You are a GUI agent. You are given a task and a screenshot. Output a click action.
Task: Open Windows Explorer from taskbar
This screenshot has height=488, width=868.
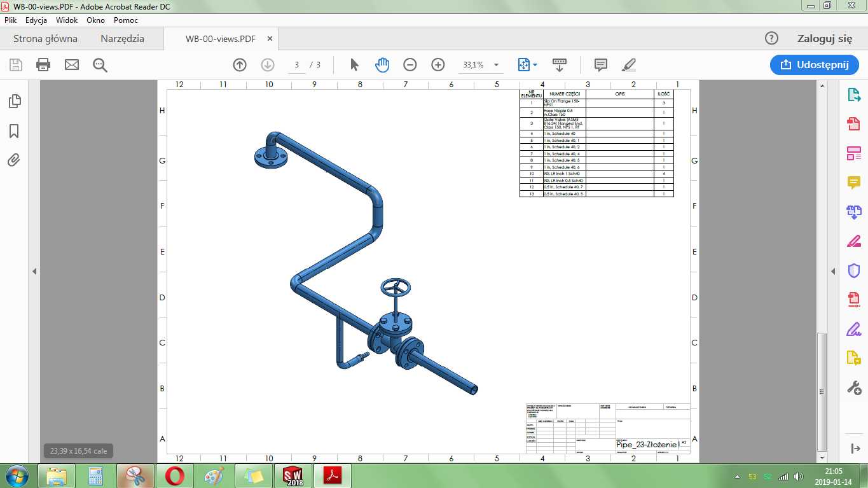[x=56, y=475]
